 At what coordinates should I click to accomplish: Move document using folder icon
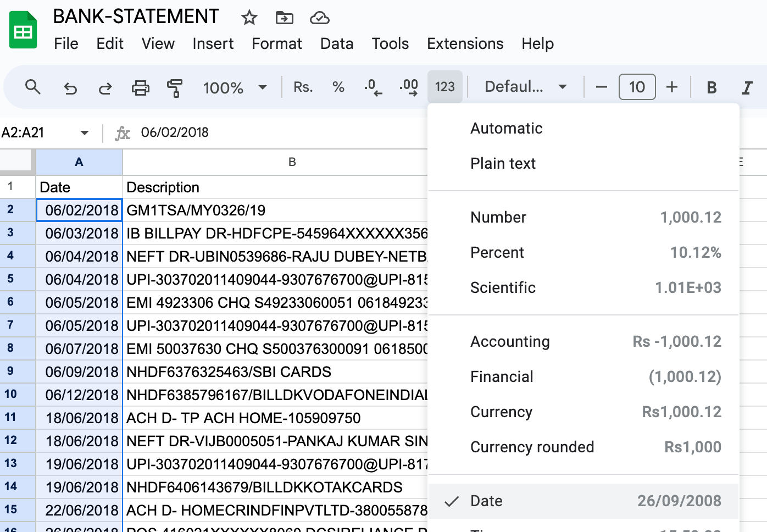point(284,18)
